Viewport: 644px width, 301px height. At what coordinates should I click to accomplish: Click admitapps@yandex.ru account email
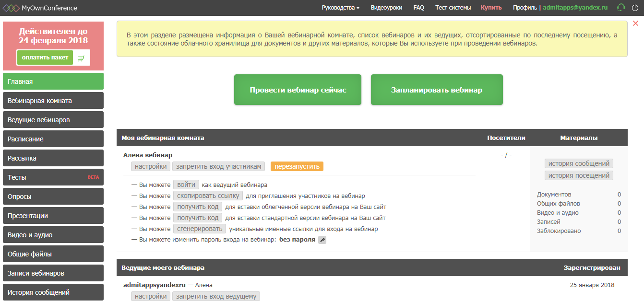tap(575, 8)
